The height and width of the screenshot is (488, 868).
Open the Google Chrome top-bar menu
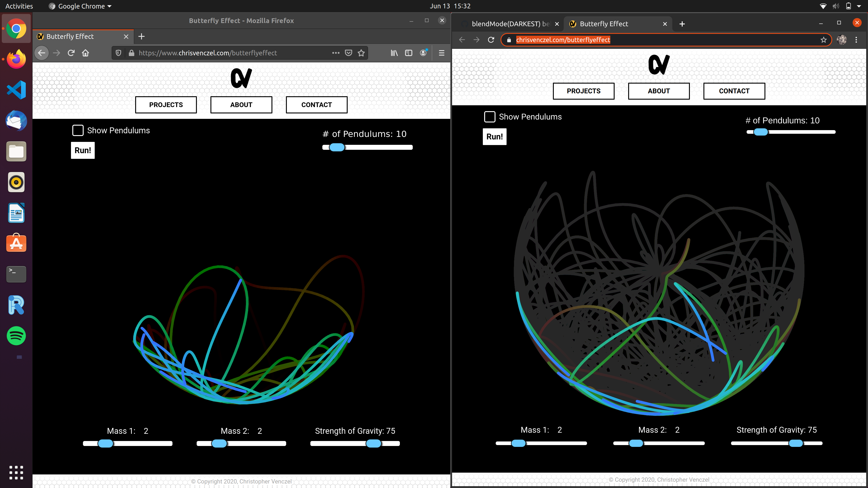click(x=80, y=6)
